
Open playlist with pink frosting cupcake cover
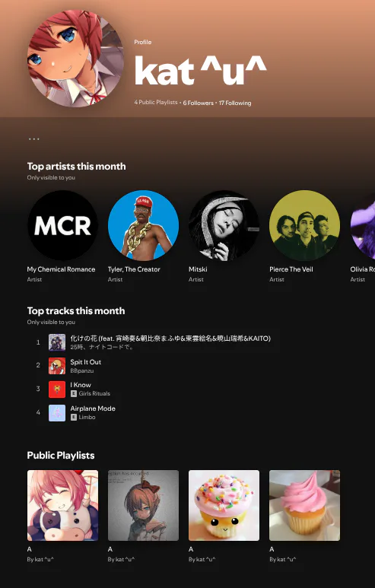[x=304, y=506]
